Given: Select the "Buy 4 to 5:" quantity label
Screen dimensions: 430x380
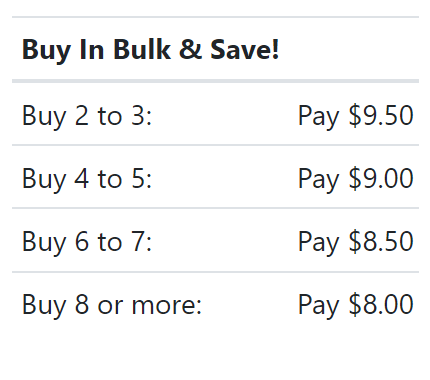Looking at the screenshot, I should coord(87,179).
